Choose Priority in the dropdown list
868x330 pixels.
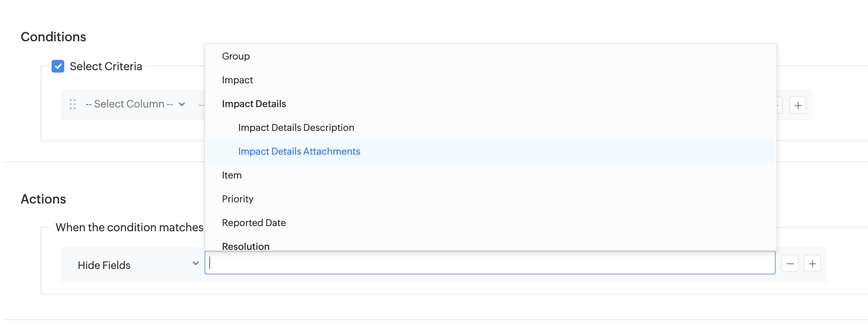(x=238, y=199)
